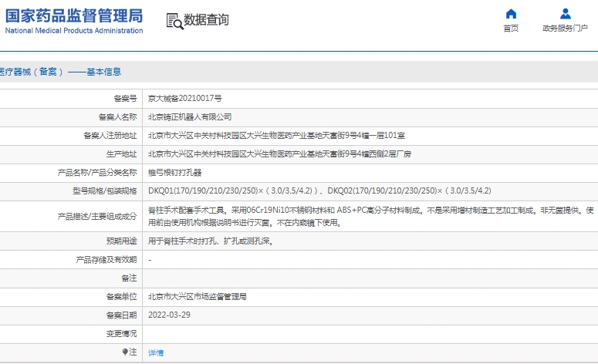Click the 数据查询 heading text
Image resolution: width=598 pixels, height=364 pixels.
click(206, 20)
